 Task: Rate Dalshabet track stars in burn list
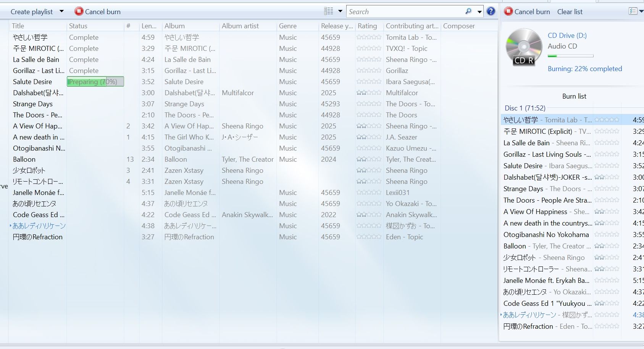point(607,177)
